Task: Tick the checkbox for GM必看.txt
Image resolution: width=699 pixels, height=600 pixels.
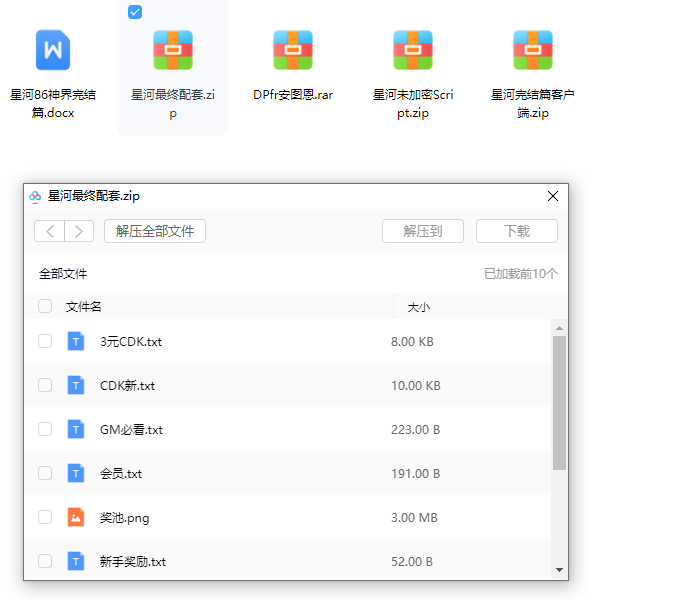Action: pyautogui.click(x=45, y=429)
